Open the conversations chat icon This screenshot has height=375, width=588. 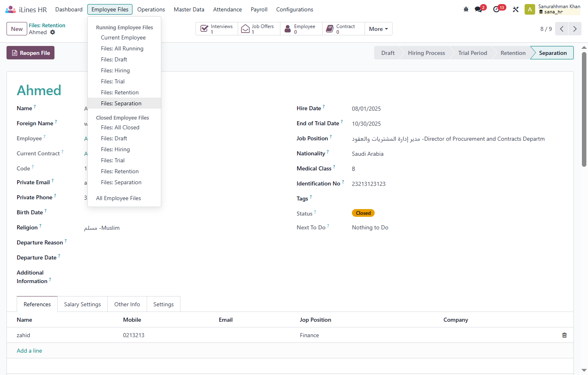pyautogui.click(x=478, y=9)
